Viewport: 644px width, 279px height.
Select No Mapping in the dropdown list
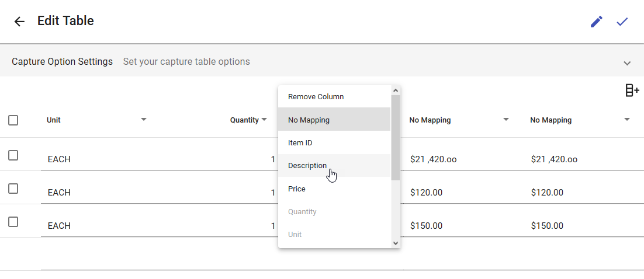point(334,120)
